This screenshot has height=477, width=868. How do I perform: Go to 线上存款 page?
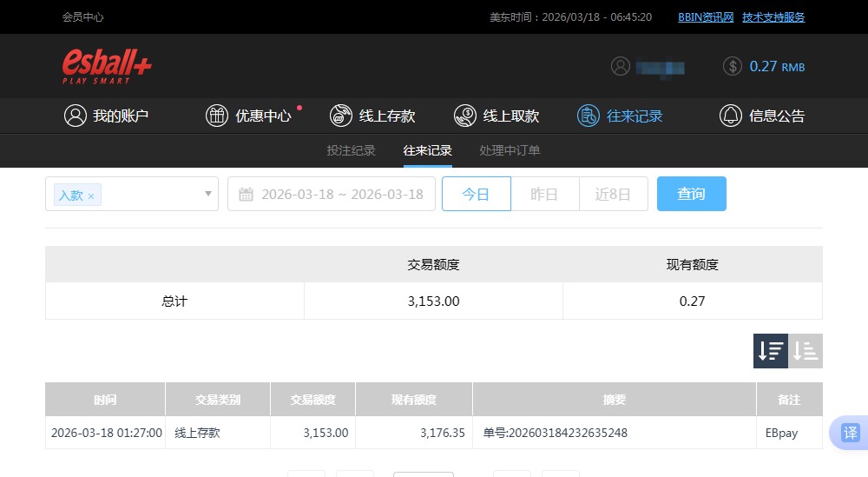[x=372, y=116]
